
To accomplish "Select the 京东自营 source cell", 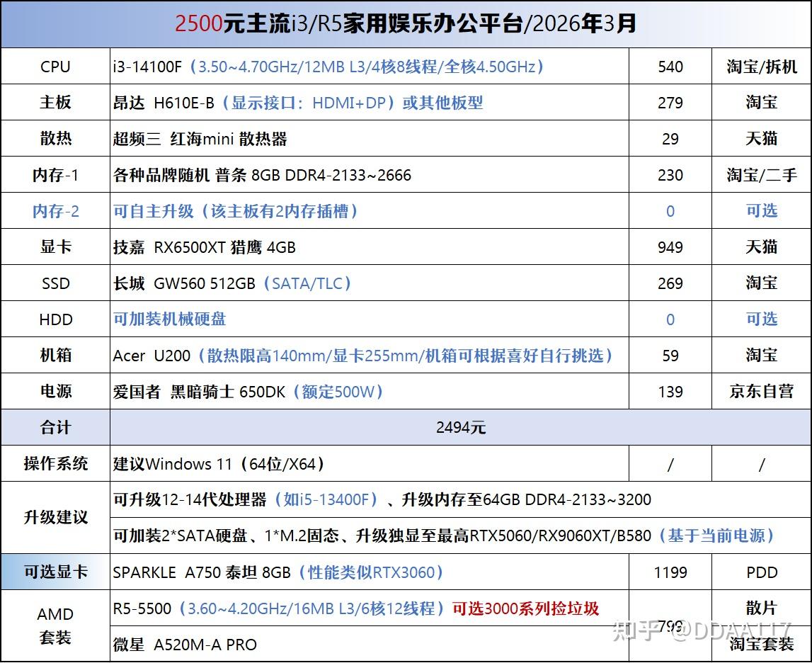I will [761, 392].
